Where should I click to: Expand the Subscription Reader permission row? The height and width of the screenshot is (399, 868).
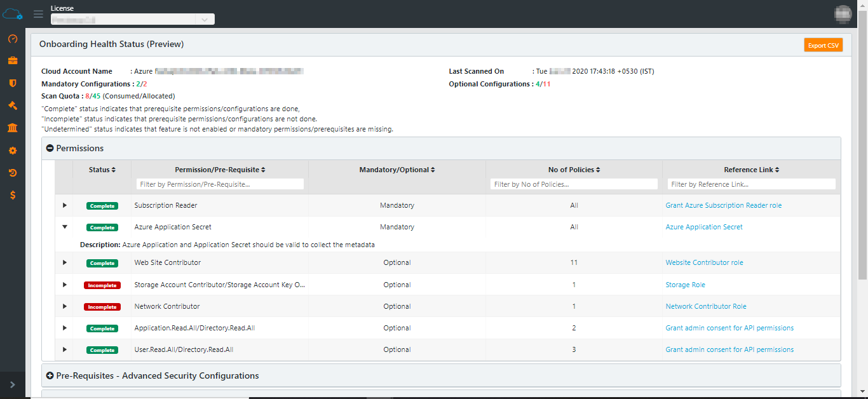click(x=64, y=205)
